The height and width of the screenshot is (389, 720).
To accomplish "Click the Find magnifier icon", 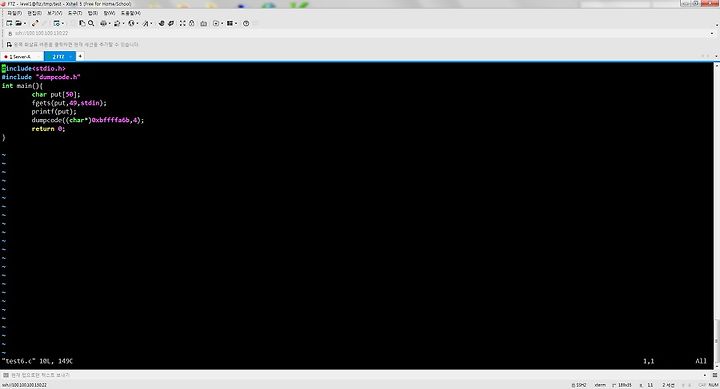I will 91,23.
